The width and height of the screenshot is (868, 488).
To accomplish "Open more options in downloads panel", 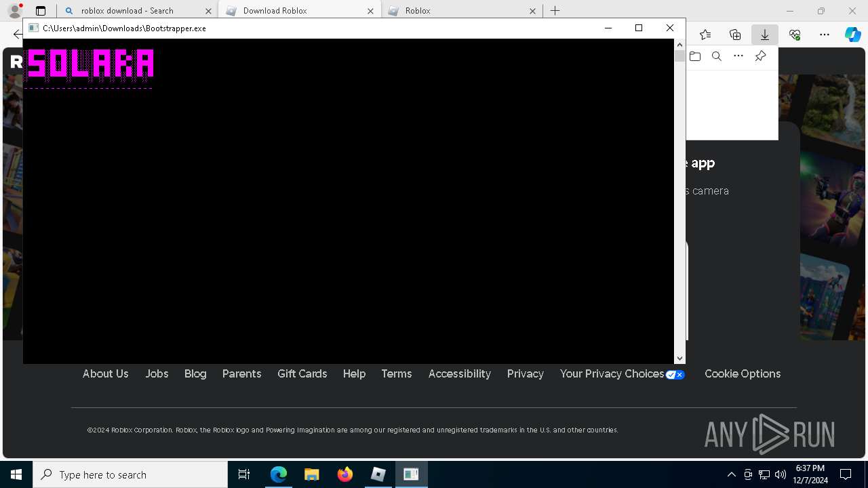I will [x=738, y=56].
